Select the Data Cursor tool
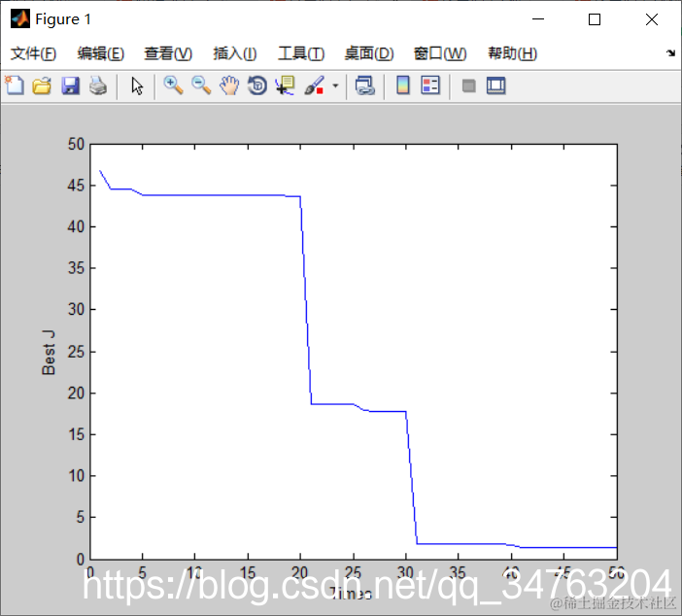Image resolution: width=682 pixels, height=616 pixels. (x=286, y=86)
